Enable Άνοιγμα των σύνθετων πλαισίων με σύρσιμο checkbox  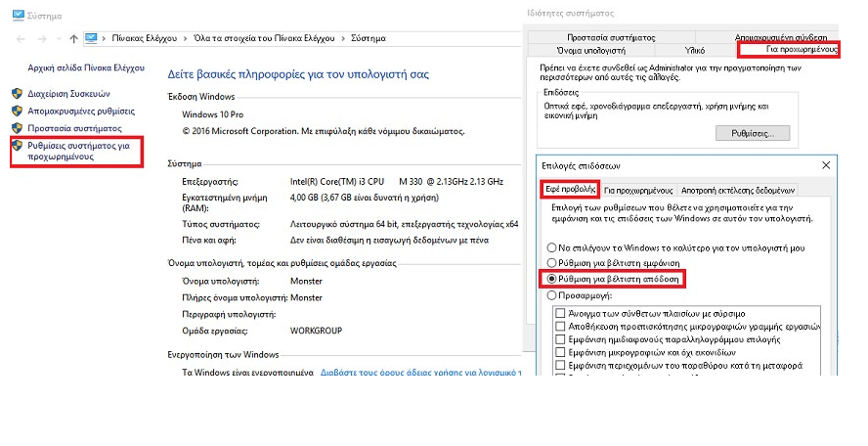(x=561, y=313)
